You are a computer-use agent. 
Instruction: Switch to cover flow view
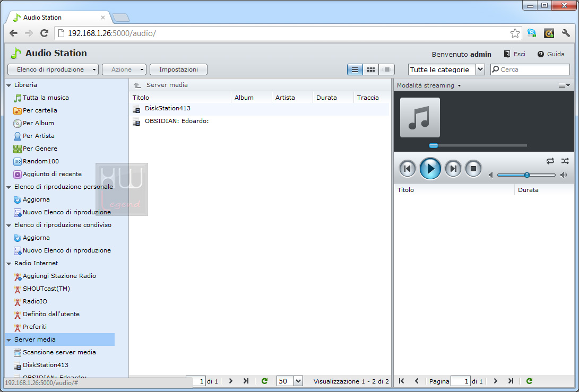[386, 69]
